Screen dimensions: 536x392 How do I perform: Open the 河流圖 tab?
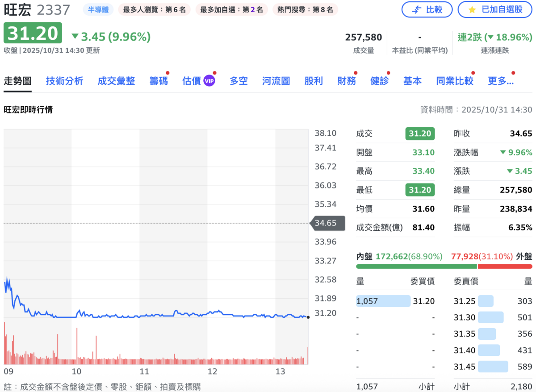(276, 81)
